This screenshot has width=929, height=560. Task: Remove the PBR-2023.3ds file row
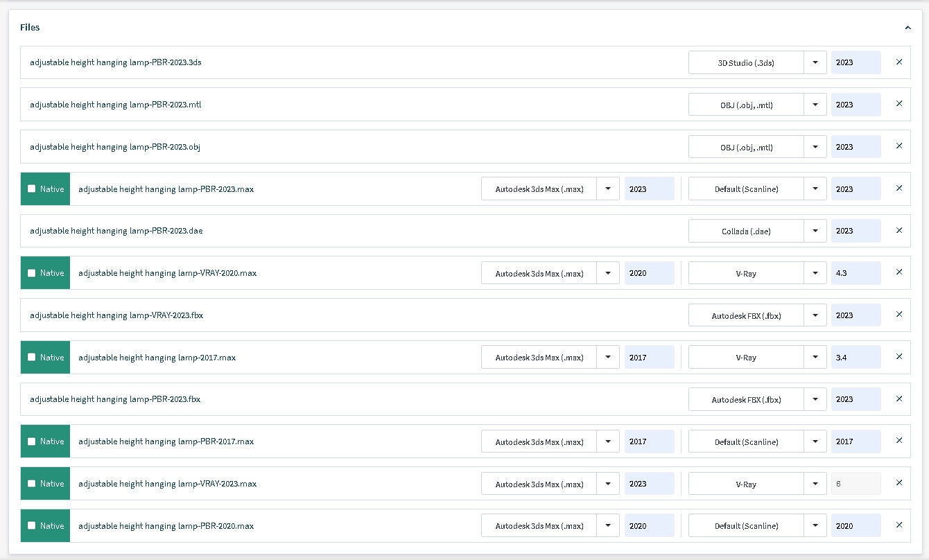[x=899, y=62]
